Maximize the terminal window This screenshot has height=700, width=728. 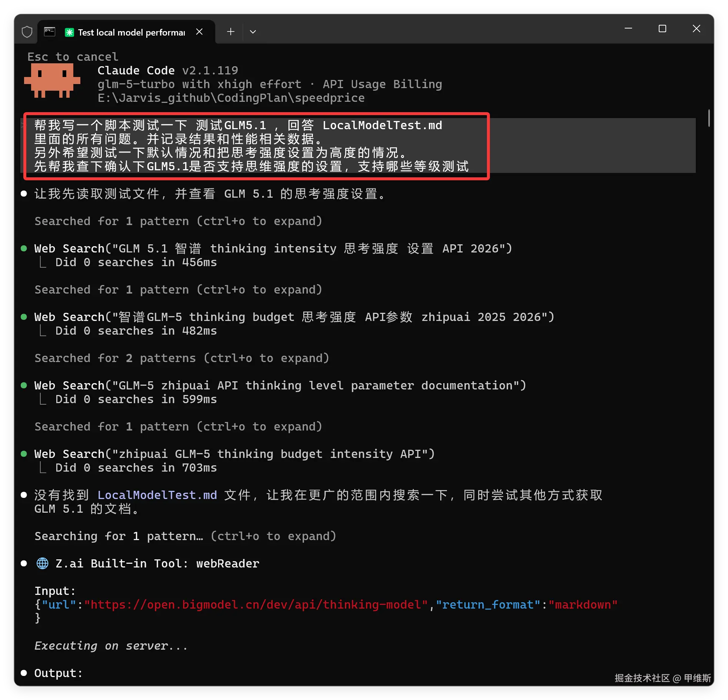tap(662, 29)
